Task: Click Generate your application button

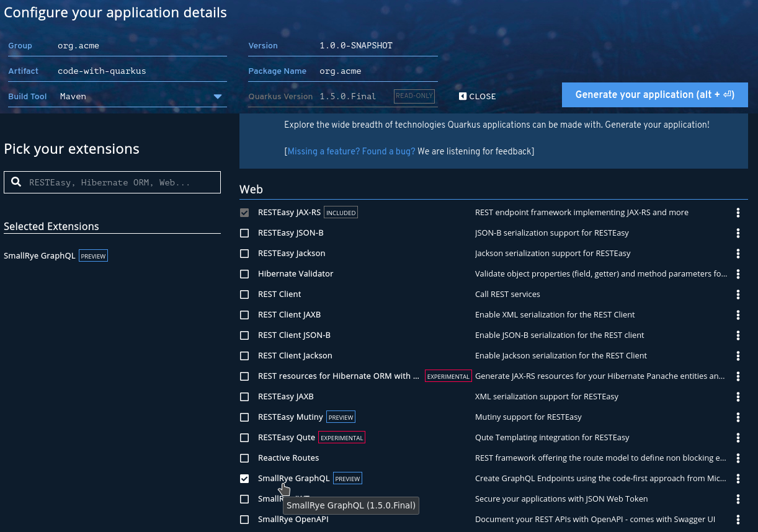Action: pos(655,95)
